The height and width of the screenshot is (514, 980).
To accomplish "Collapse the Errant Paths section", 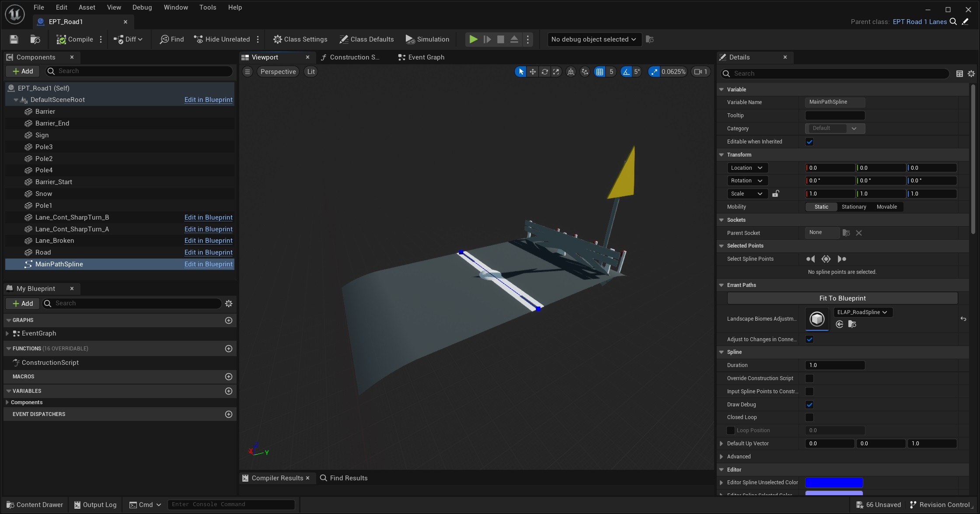I will [722, 285].
